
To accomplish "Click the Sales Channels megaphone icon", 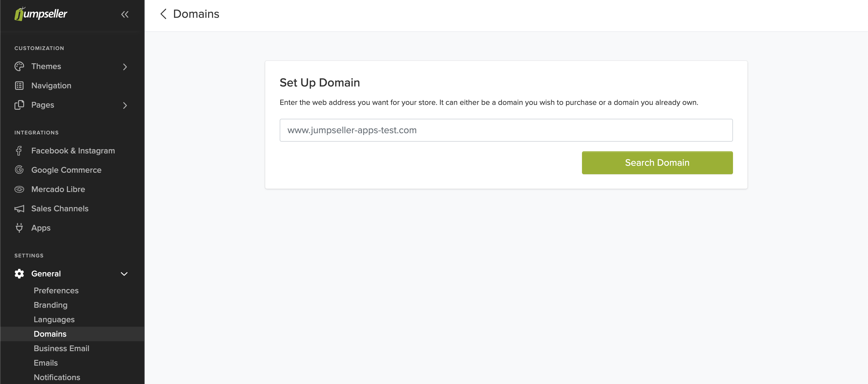I will [19, 209].
